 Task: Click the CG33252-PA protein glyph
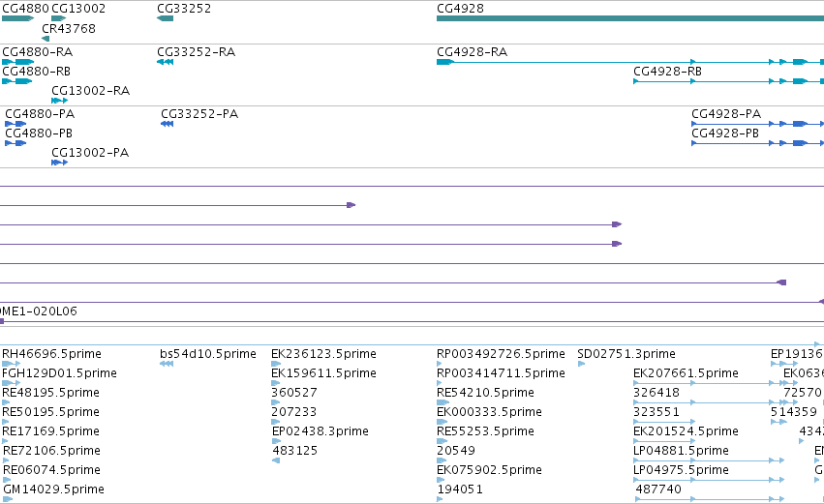click(x=168, y=124)
